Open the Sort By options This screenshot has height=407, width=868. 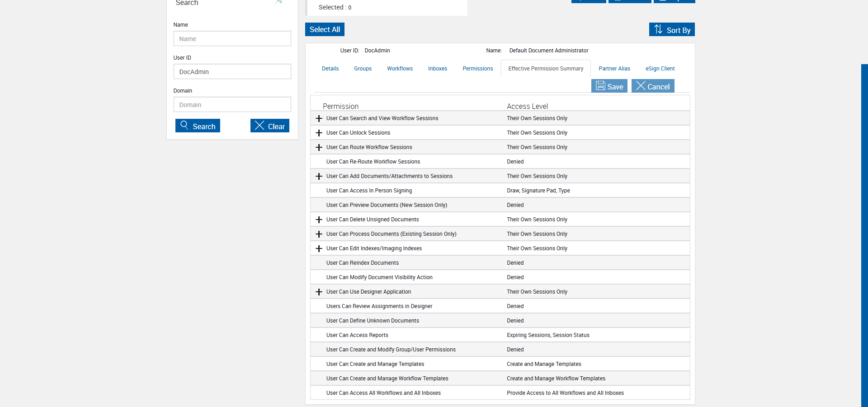pos(672,29)
